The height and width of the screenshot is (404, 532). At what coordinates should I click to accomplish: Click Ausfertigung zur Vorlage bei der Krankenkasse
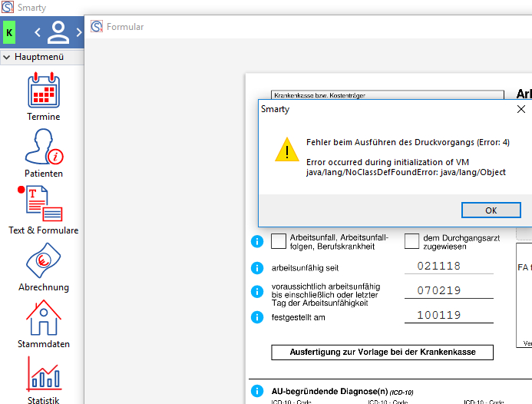coord(382,352)
